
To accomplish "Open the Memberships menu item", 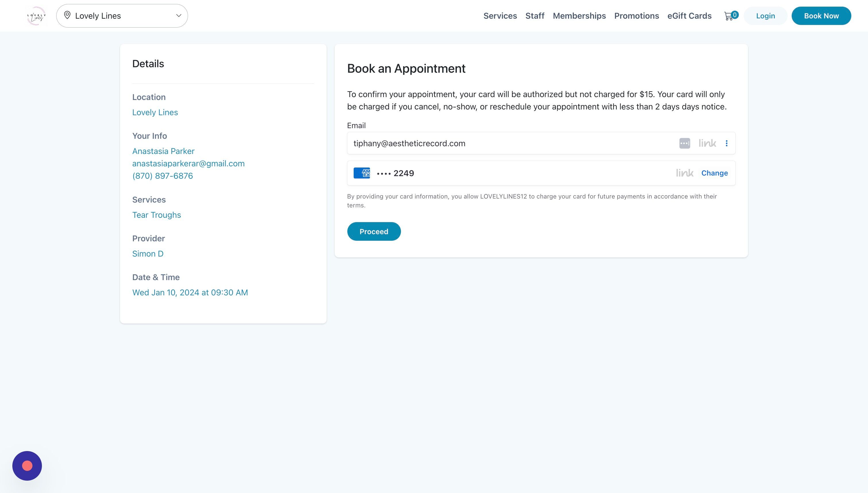I will coord(579,16).
